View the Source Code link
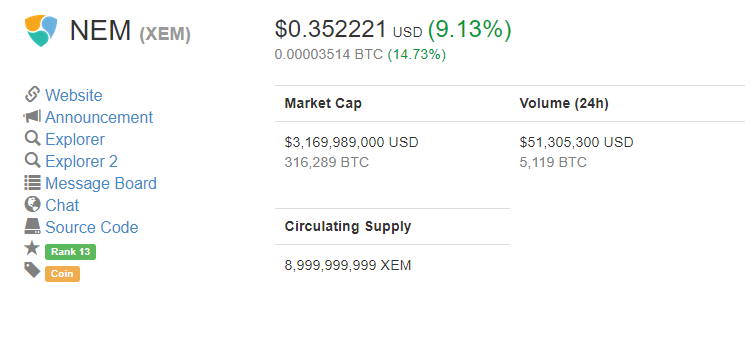This screenshot has width=752, height=363. pyautogui.click(x=92, y=227)
